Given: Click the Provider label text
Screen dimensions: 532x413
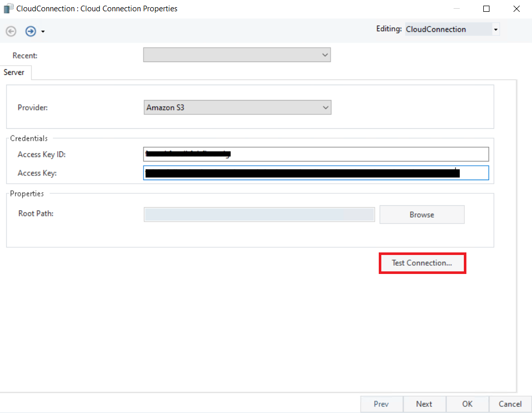Looking at the screenshot, I should point(33,108).
